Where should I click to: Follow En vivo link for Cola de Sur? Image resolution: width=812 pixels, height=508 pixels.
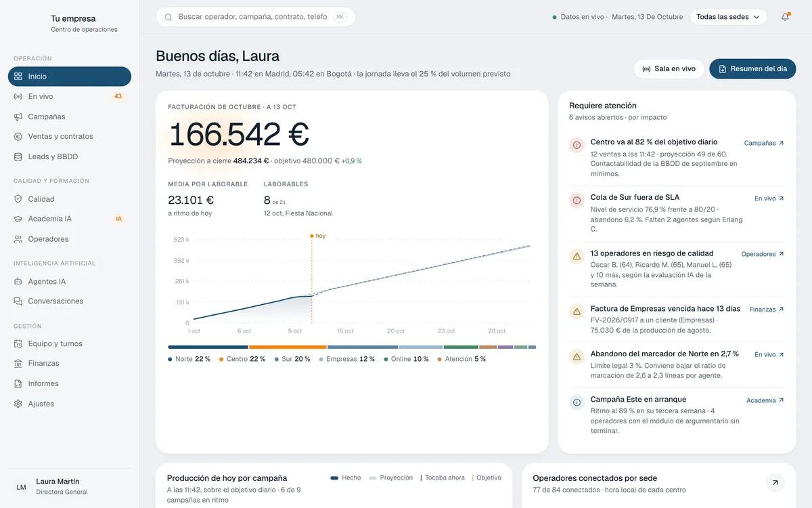(769, 198)
